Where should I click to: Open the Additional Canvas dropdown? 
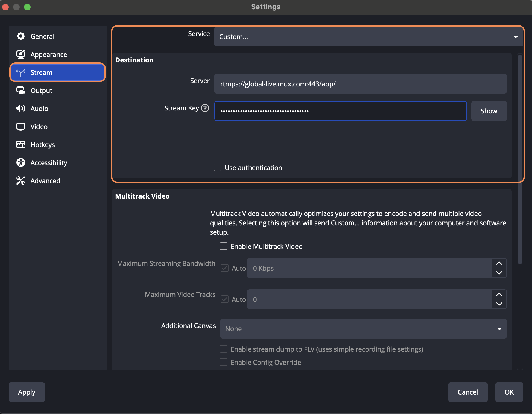(x=363, y=329)
